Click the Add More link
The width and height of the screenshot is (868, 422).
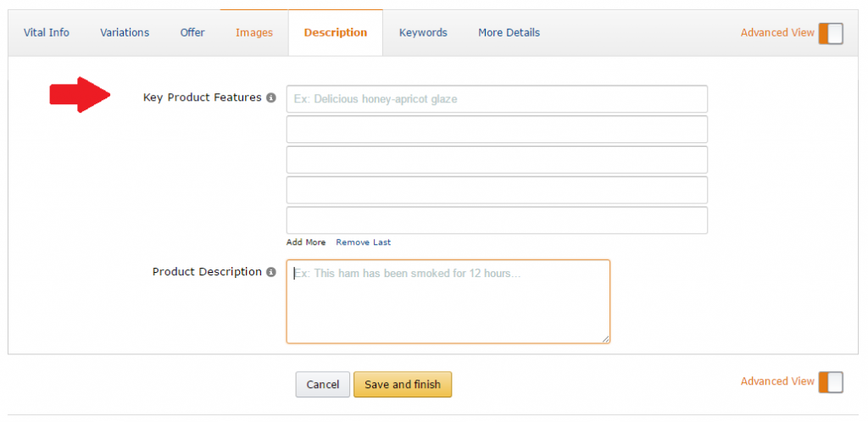(306, 242)
